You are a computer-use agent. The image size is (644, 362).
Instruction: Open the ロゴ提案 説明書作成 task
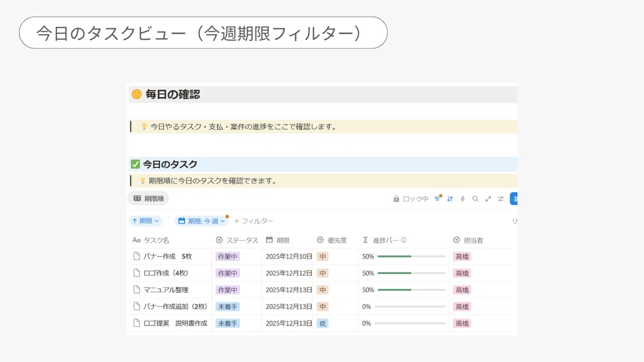pyautogui.click(x=175, y=323)
